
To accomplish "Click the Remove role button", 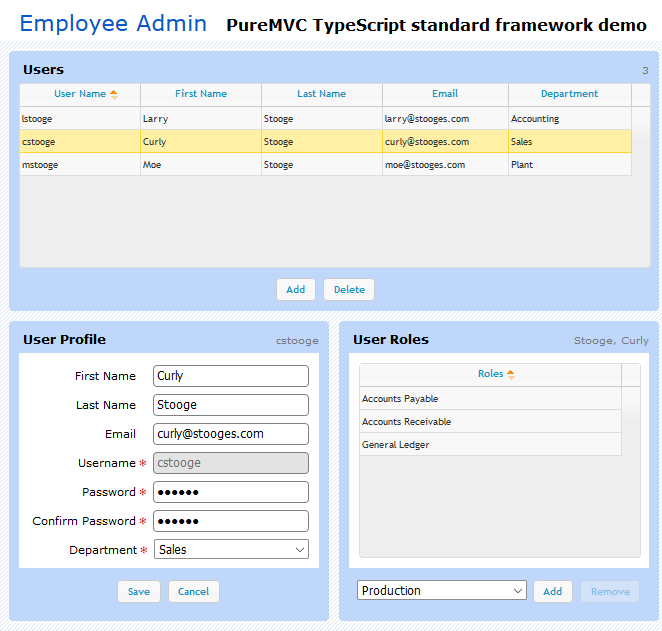I will [610, 591].
